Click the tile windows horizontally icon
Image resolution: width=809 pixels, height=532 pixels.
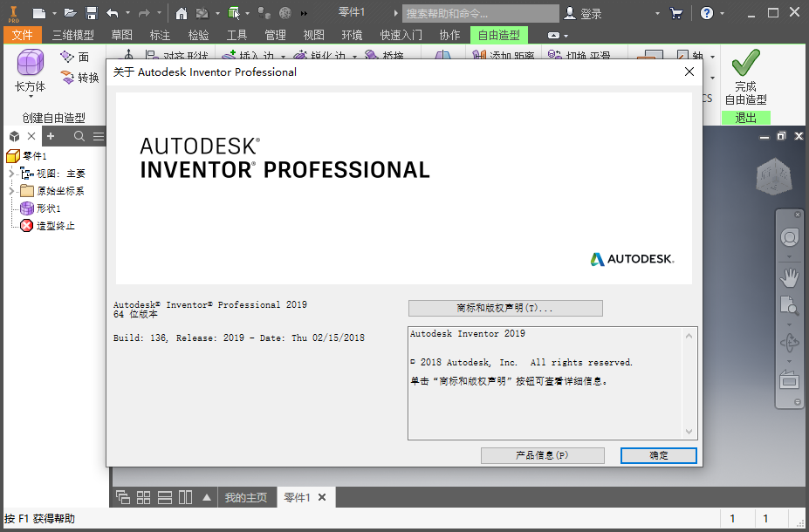tap(165, 497)
